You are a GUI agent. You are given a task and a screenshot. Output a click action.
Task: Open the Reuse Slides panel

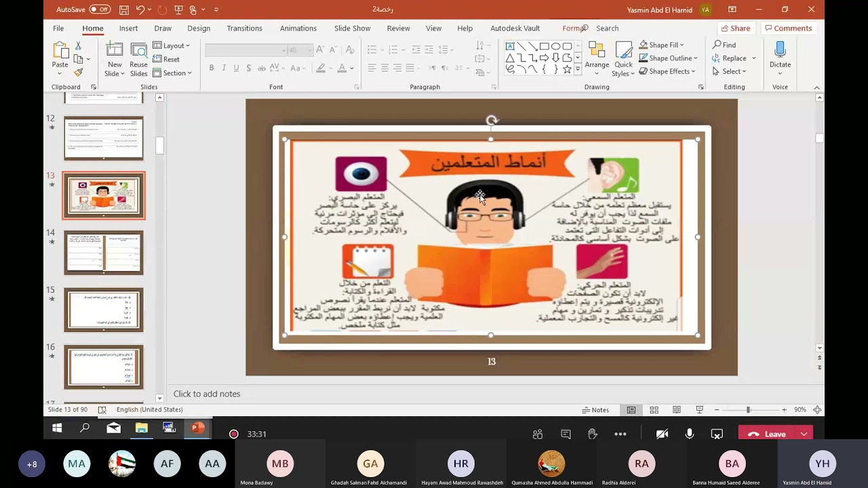point(138,60)
